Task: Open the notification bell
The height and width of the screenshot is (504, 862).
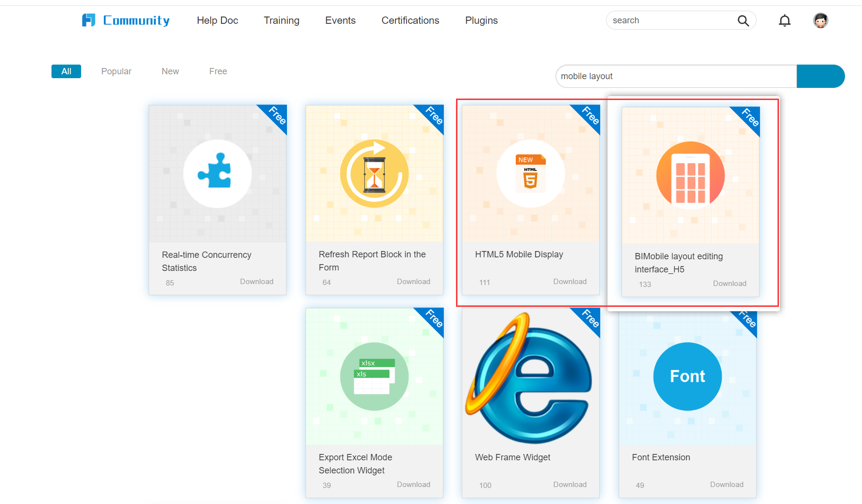Action: tap(785, 20)
